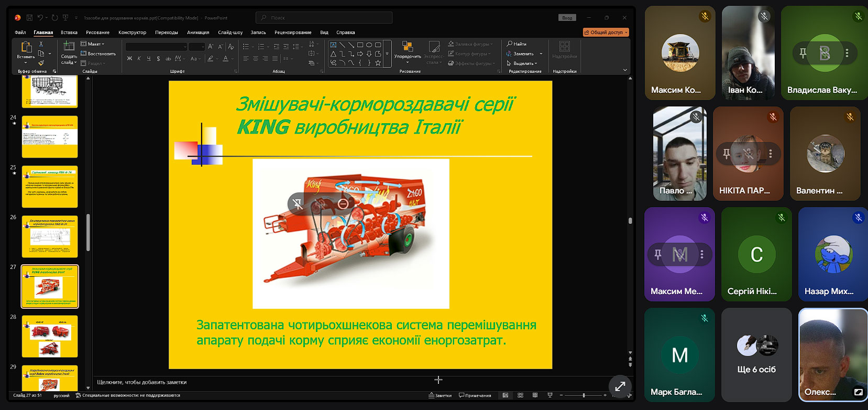Viewport: 868px width, 410px height.
Task: Adjust the zoom slider in status bar
Action: (x=584, y=395)
